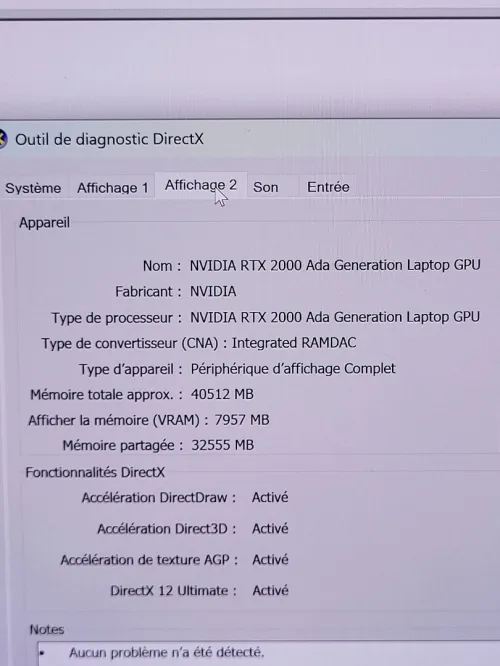Click the 'Type de processeur :' label
The image size is (500, 666).
(117, 318)
